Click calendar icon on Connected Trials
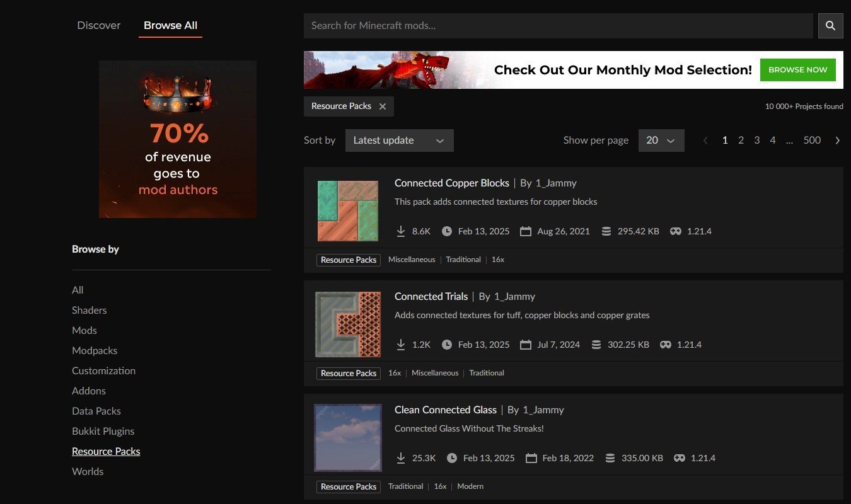Screen dimensions: 851x504 526,345
